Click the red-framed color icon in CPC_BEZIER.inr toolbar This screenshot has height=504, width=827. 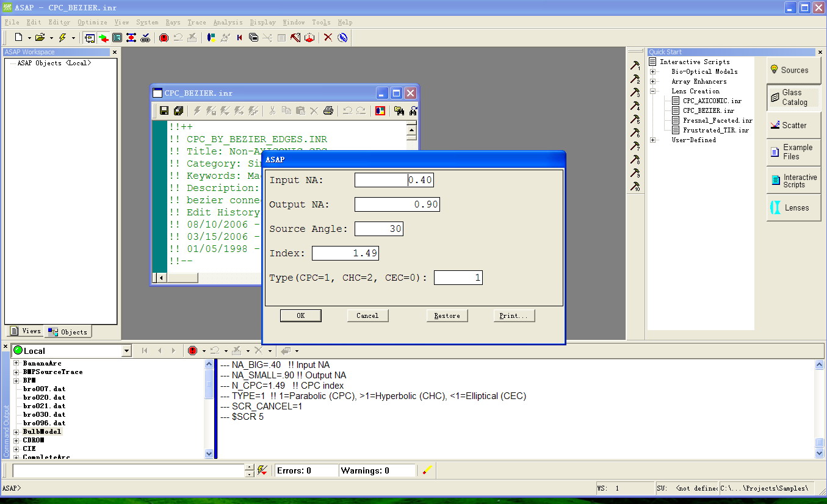click(x=380, y=110)
